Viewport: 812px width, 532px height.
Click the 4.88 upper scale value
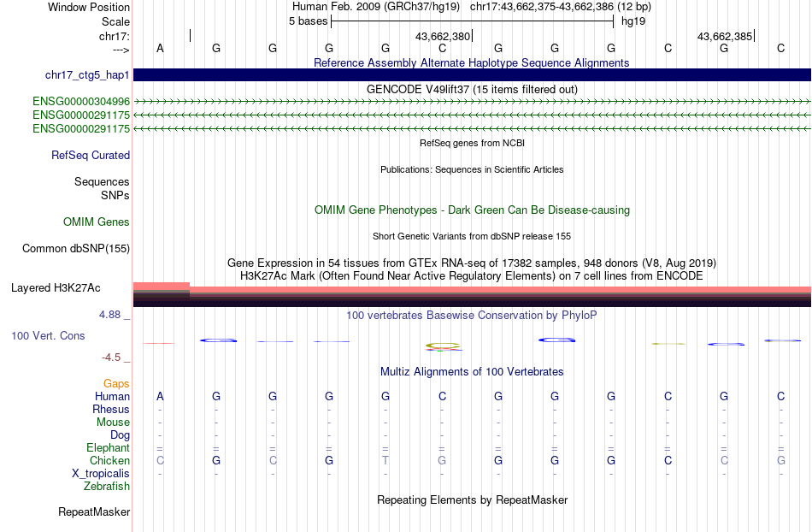pyautogui.click(x=109, y=315)
